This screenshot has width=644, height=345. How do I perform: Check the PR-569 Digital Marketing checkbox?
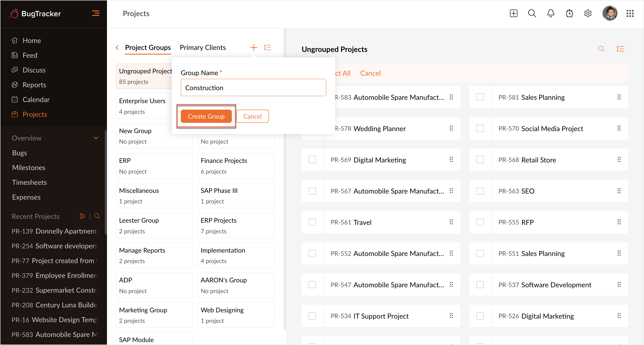(x=312, y=160)
